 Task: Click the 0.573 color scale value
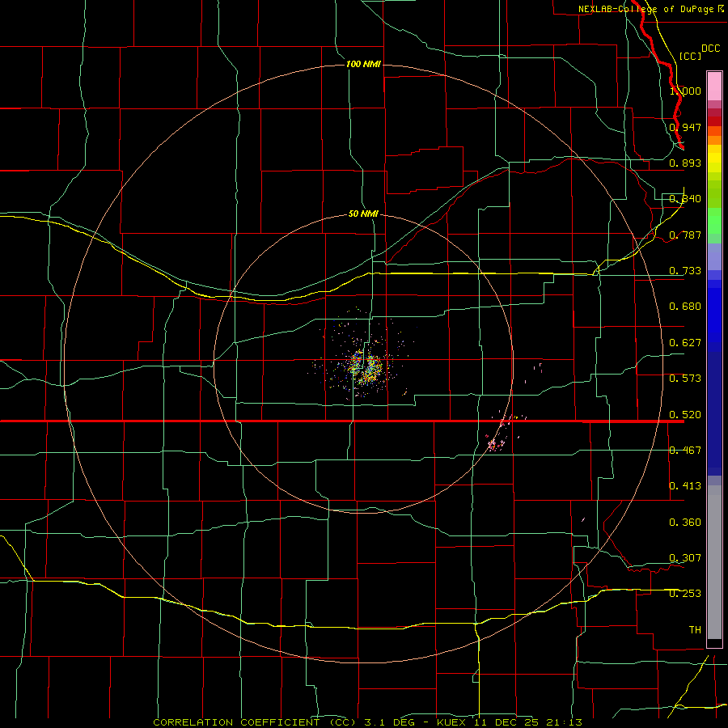pyautogui.click(x=685, y=378)
